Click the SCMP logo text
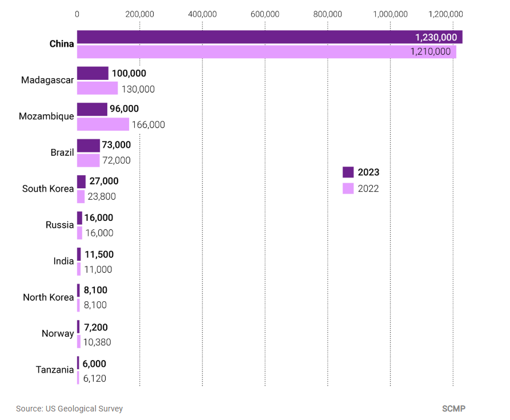Screen dimensions: 510x420 [454, 409]
